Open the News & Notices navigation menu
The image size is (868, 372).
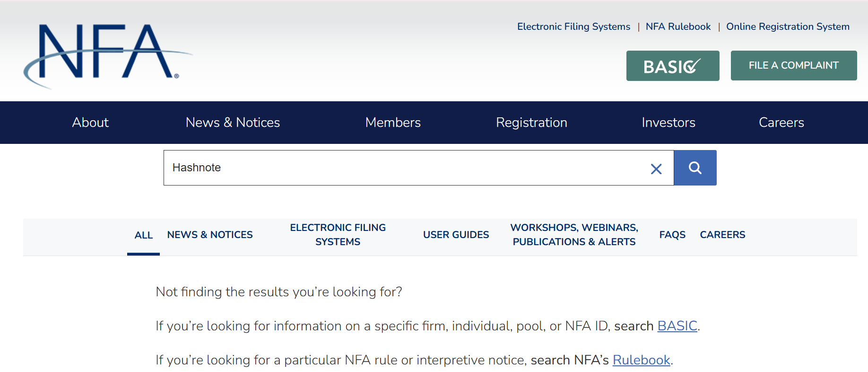coord(233,123)
